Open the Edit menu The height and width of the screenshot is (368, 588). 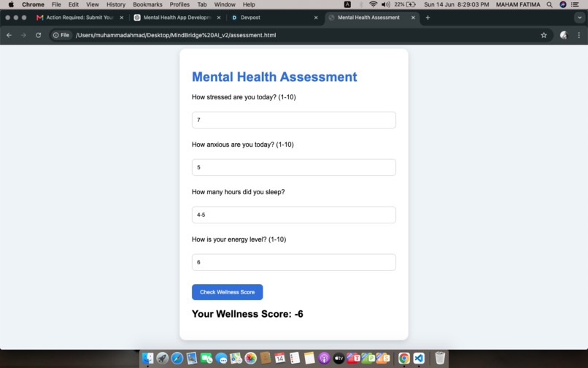tap(74, 4)
